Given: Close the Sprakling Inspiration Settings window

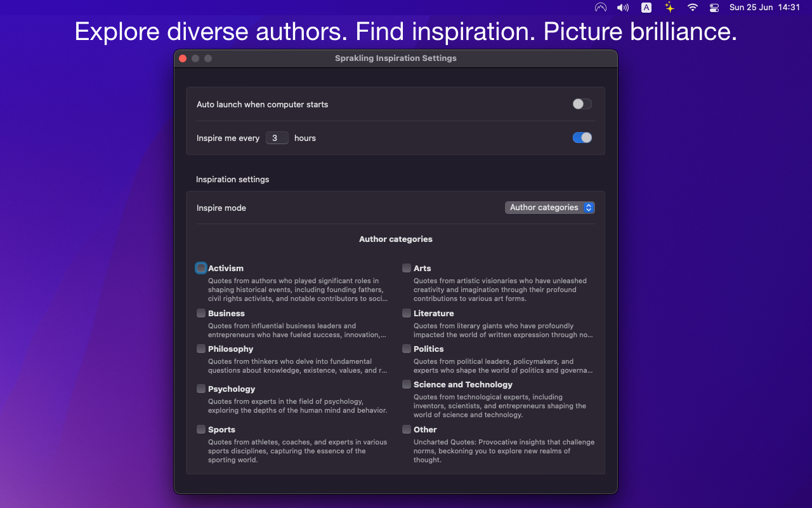Looking at the screenshot, I should pyautogui.click(x=183, y=58).
